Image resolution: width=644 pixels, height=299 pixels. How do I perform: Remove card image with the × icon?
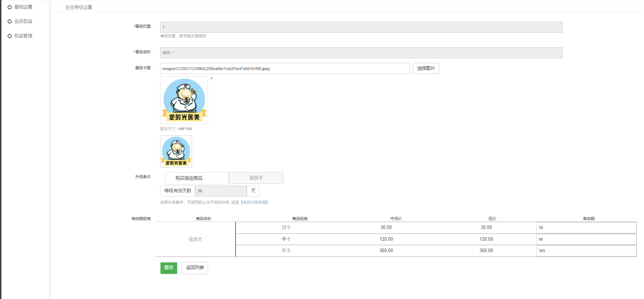tap(211, 78)
